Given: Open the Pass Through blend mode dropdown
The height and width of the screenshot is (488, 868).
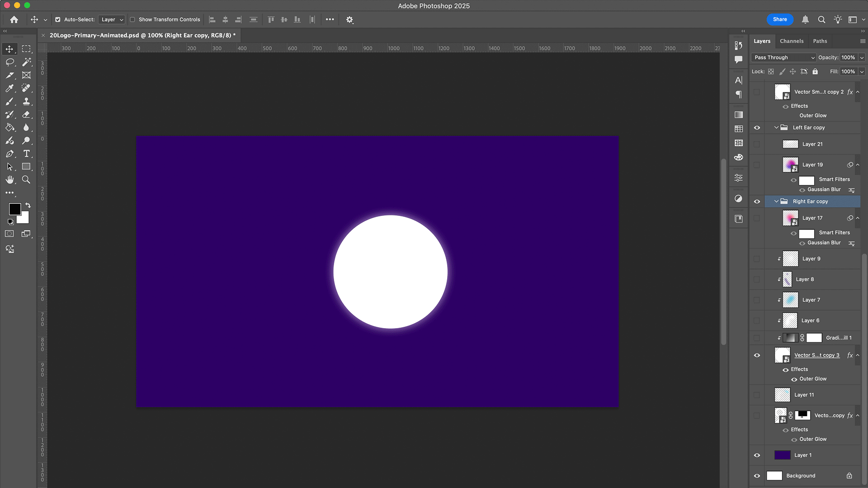Looking at the screenshot, I should coord(784,57).
